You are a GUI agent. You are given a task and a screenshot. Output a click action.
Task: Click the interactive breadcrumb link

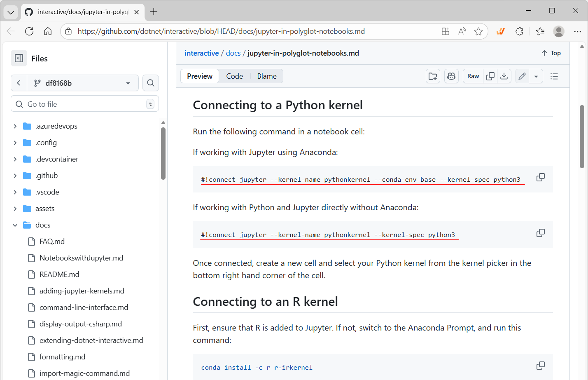point(202,53)
